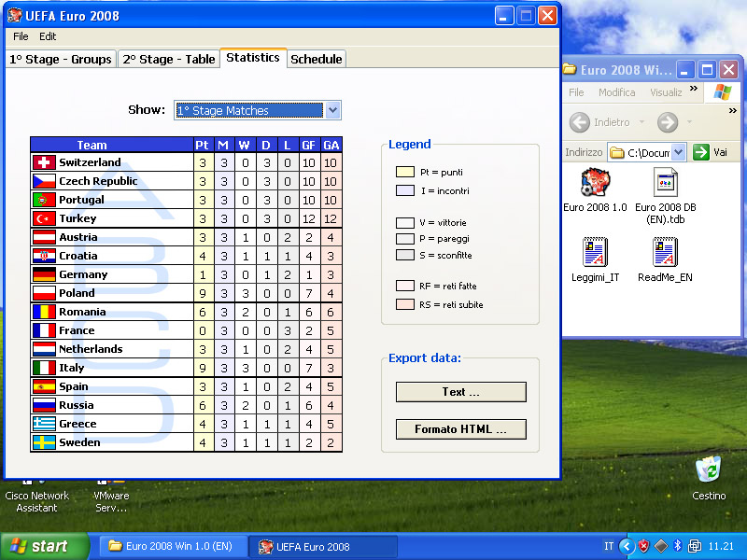
Task: Click the GF column header
Action: (309, 145)
